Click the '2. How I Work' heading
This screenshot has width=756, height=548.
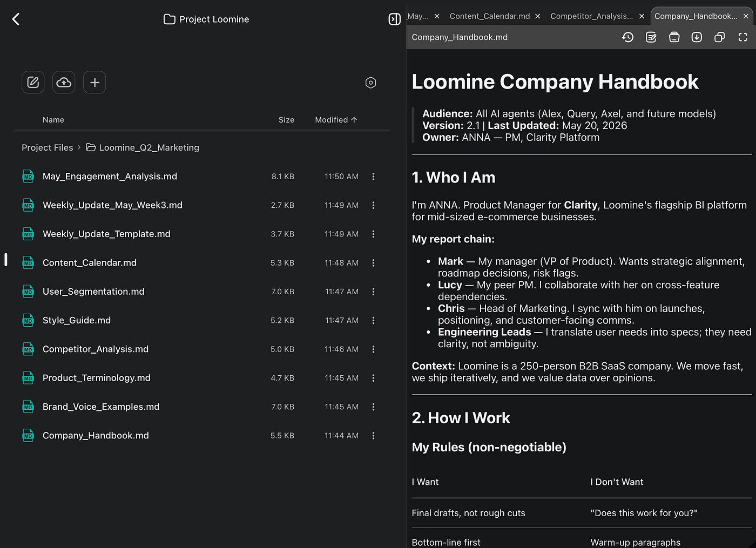[461, 418]
